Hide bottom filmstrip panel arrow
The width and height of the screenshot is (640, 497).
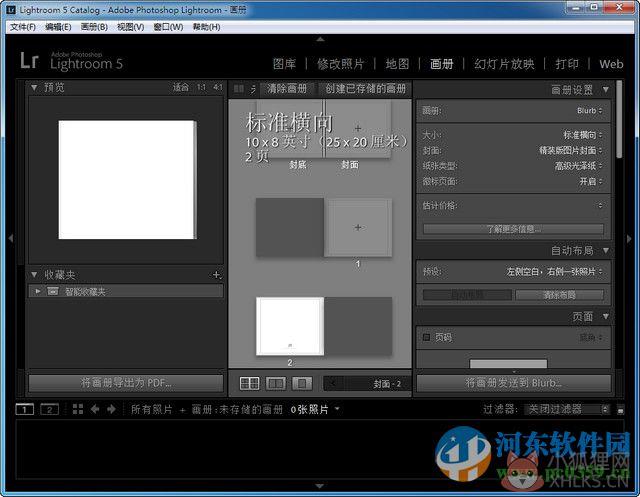[320, 486]
